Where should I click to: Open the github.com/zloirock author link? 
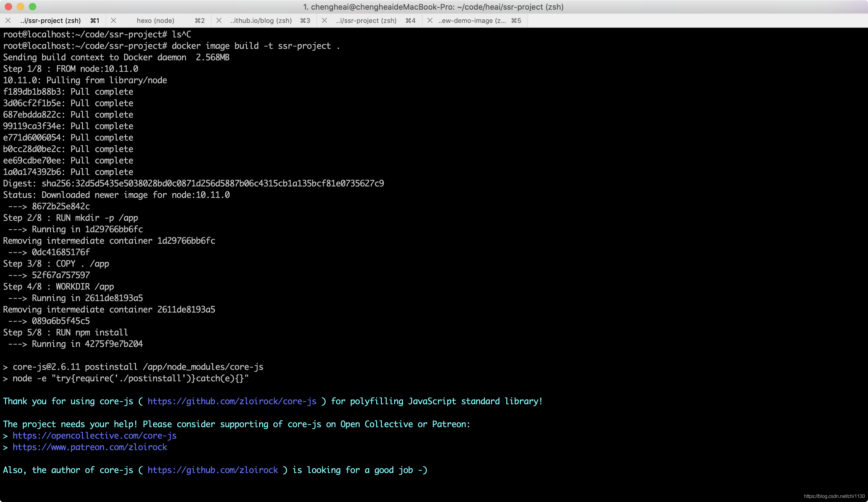tap(212, 470)
